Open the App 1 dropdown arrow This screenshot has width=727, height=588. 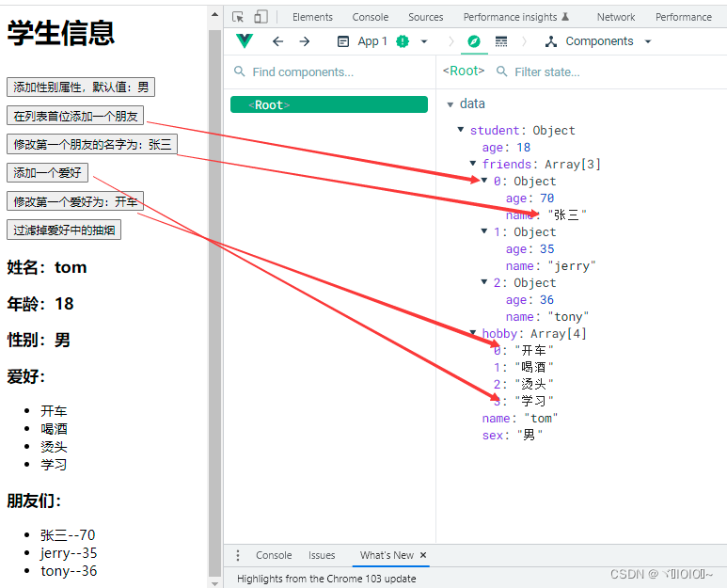click(424, 41)
